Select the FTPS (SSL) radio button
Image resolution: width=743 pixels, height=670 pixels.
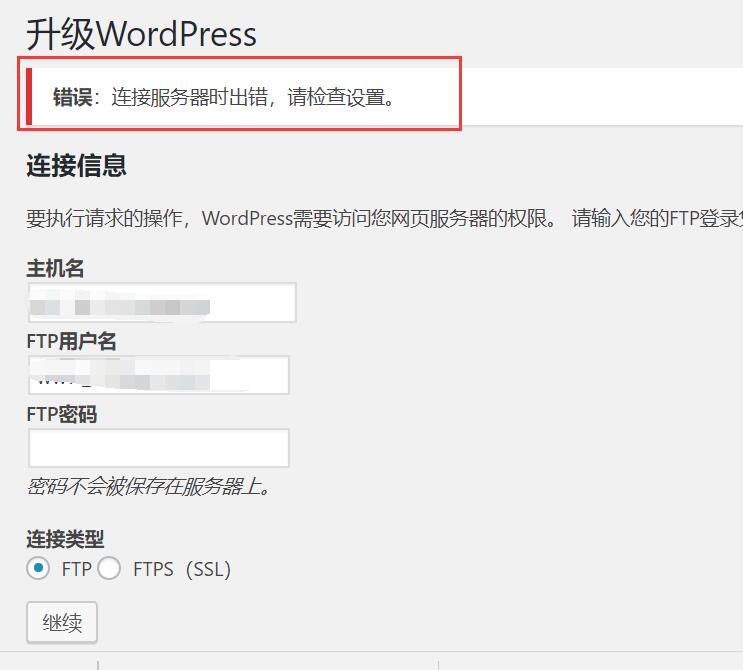point(109,568)
